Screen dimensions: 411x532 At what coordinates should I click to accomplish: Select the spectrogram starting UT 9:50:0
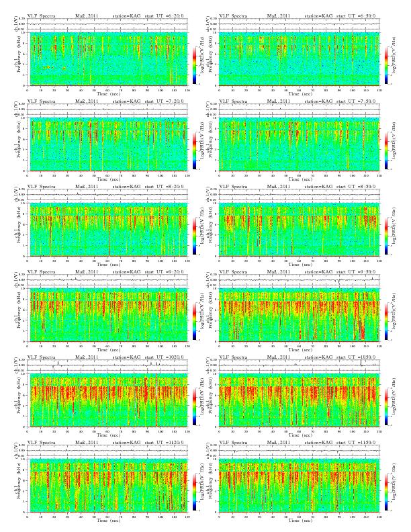299,315
